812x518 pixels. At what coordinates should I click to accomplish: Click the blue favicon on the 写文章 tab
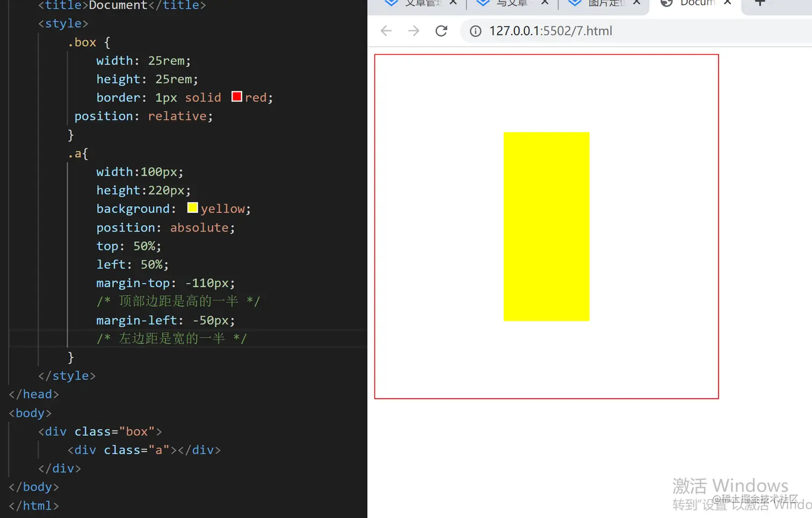482,3
